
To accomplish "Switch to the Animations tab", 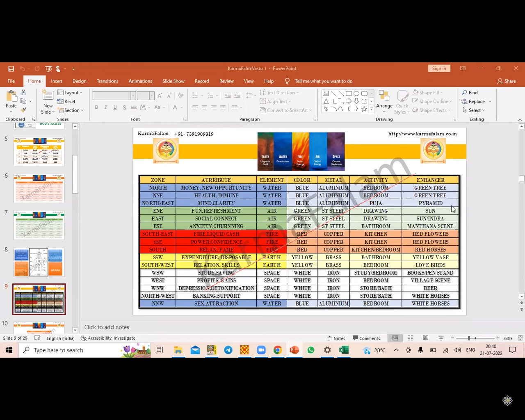I will pos(140,81).
